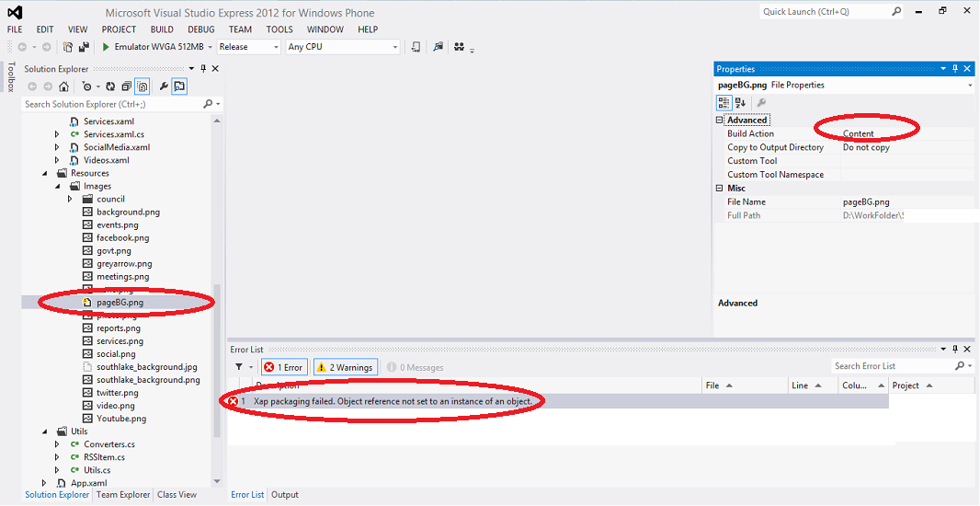The width and height of the screenshot is (980, 506).
Task: Select southlake_background.jpg file
Action: tap(147, 367)
